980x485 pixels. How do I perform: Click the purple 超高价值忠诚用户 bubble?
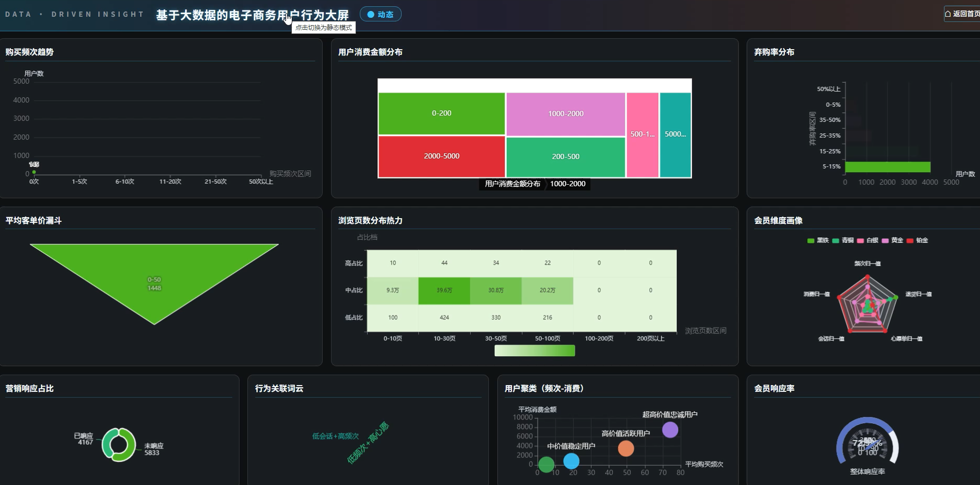[670, 430]
